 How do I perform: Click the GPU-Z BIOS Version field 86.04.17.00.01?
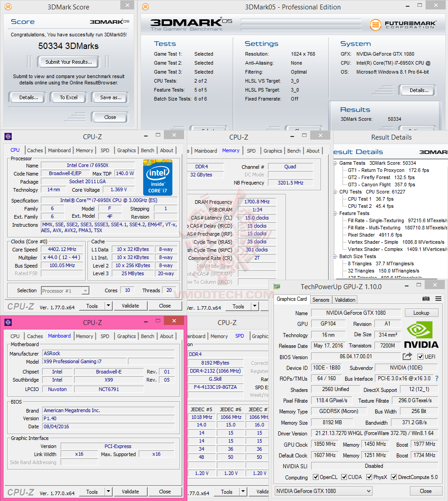[356, 356]
